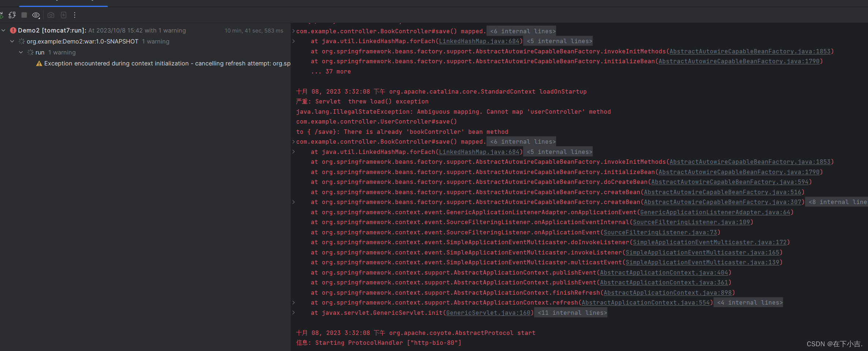The height and width of the screenshot is (351, 868).
Task: Expand fold arrow on AbstractApplicationContext.refresh line
Action: pos(294,302)
